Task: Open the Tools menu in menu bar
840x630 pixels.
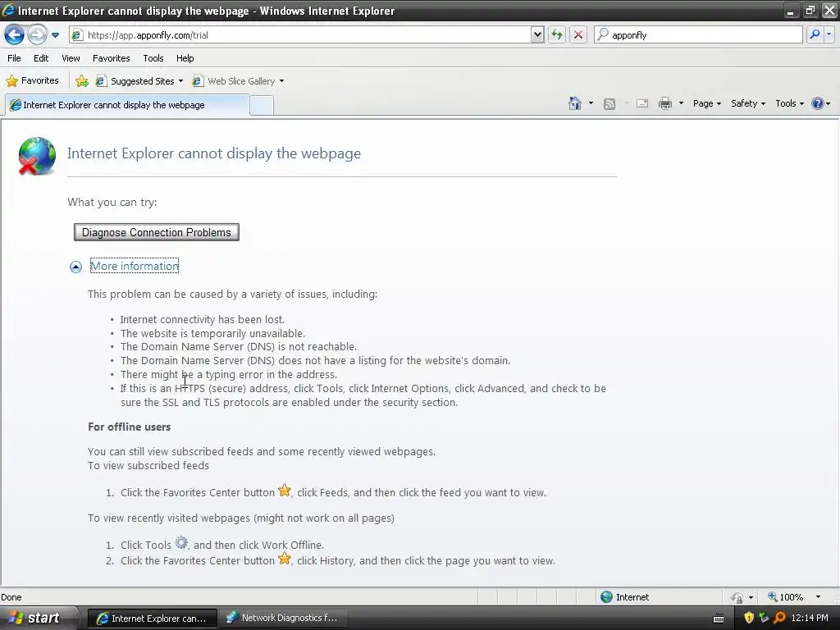Action: 153,58
